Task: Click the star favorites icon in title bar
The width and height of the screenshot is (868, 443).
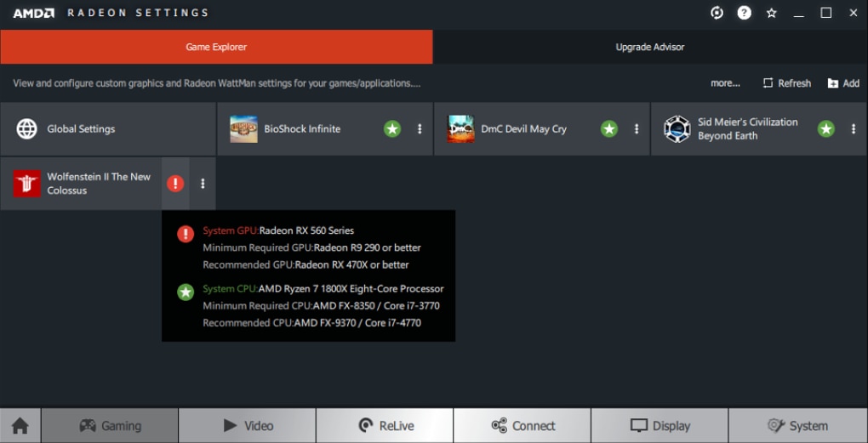Action: coord(771,13)
